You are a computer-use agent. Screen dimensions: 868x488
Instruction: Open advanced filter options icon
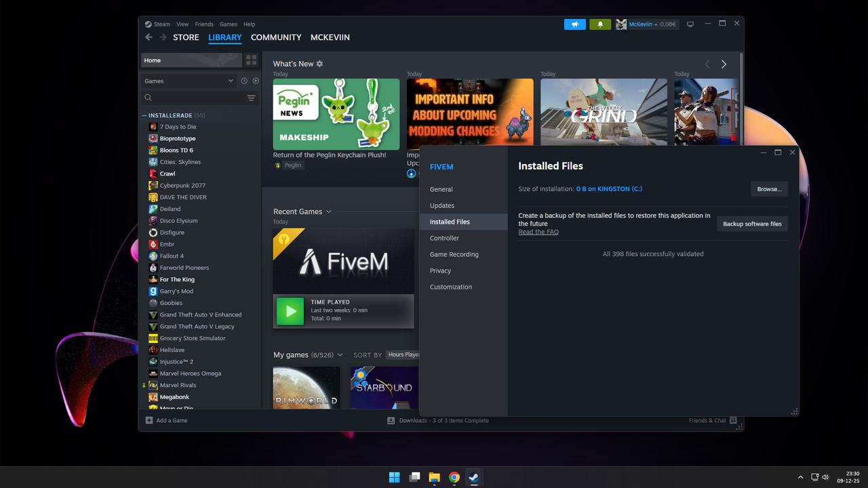pyautogui.click(x=251, y=98)
